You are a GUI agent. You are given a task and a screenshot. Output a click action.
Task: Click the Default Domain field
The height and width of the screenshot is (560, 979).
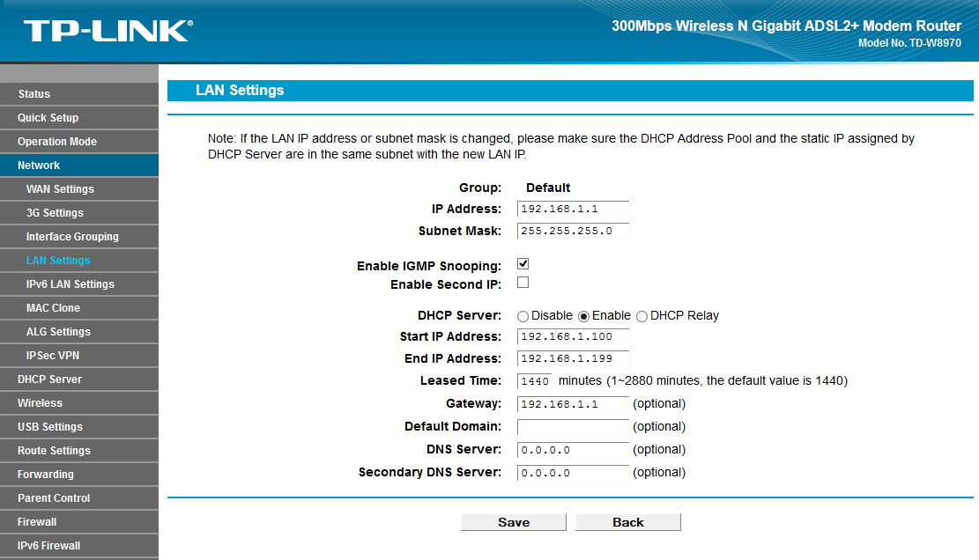coord(573,427)
